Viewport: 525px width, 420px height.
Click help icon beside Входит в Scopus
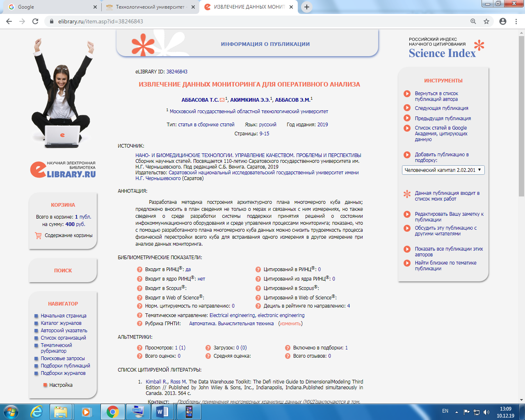tap(140, 288)
